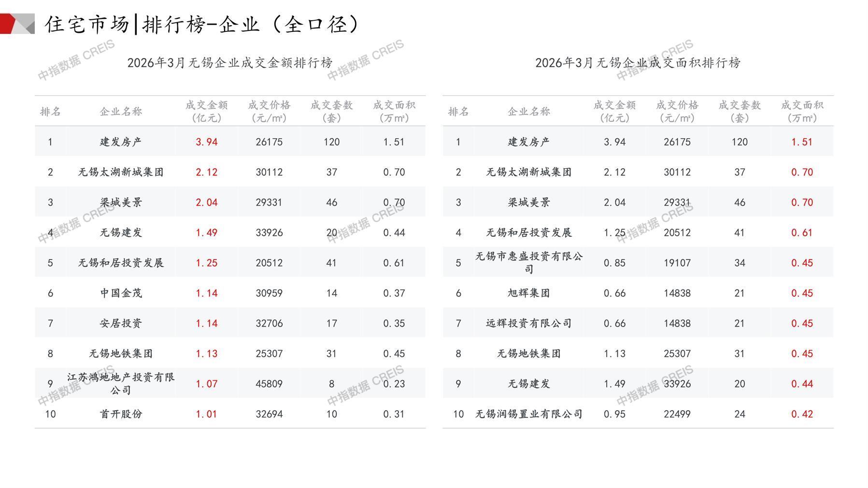The image size is (868, 488).
Task: Click red 3.94 value for 建发房产
Action: click(x=206, y=142)
